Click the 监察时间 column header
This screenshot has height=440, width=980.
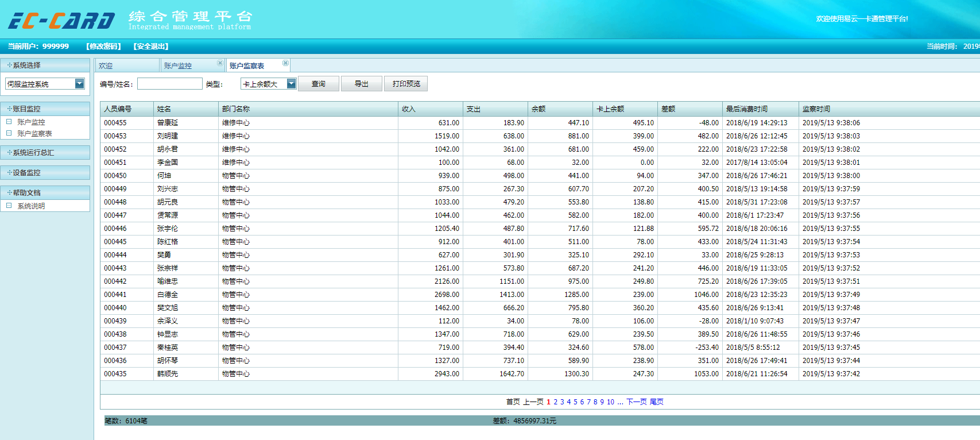click(x=889, y=109)
